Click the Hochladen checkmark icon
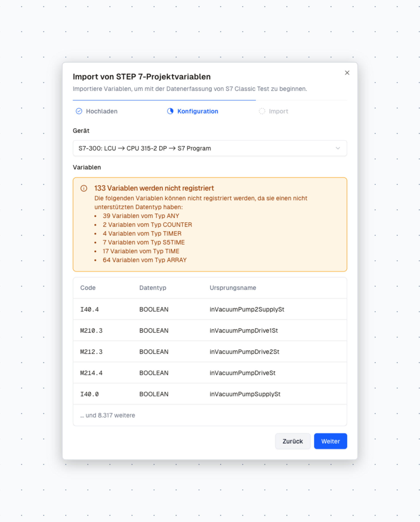The image size is (420, 522). pyautogui.click(x=79, y=111)
